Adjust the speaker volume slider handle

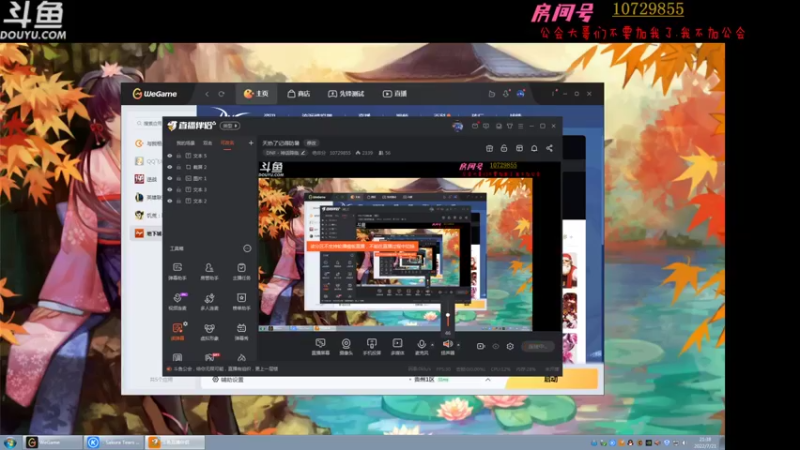[448, 315]
